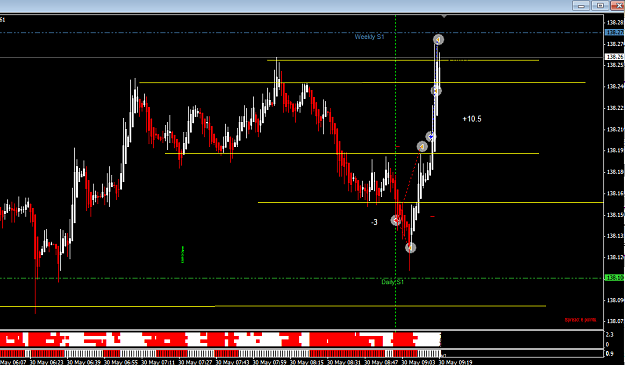Click the 30 May 09:03 time label
This screenshot has height=365, width=625.
coord(418,362)
